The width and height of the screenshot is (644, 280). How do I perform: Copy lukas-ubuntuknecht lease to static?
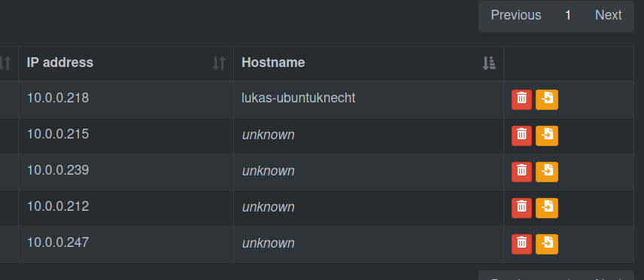547,99
